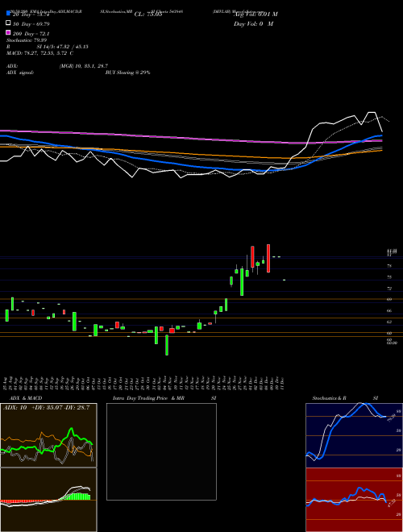Click the 'CL: 75.05' closing price text

tap(148, 15)
